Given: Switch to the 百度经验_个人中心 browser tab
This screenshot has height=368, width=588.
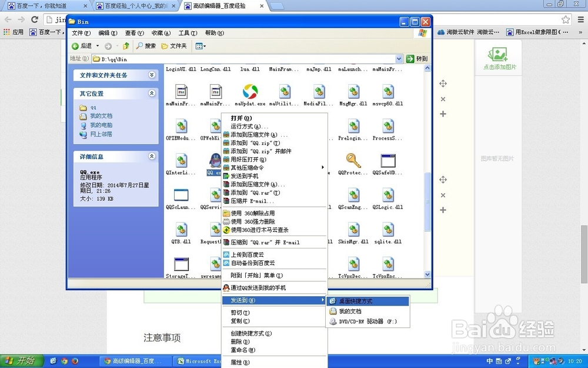Looking at the screenshot, I should tap(135, 6).
